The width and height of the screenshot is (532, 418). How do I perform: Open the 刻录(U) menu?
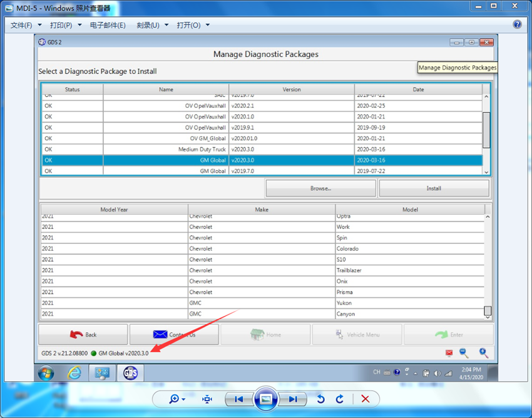click(152, 25)
